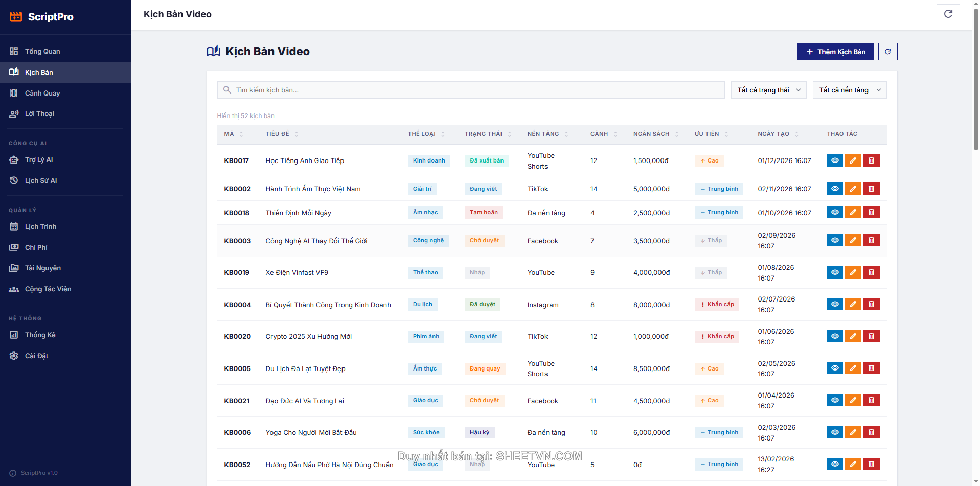Expand the Tất cả nền tảng filter
The image size is (980, 486).
coord(849,90)
